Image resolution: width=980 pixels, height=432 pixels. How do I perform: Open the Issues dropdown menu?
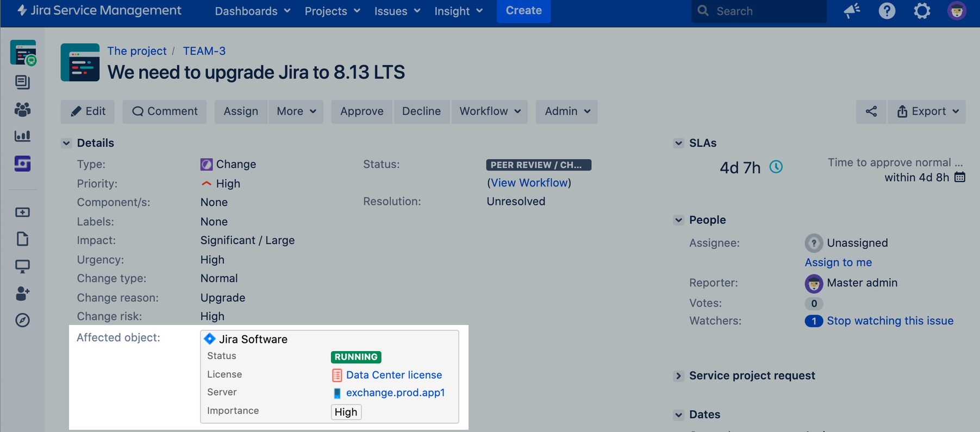[x=397, y=11]
